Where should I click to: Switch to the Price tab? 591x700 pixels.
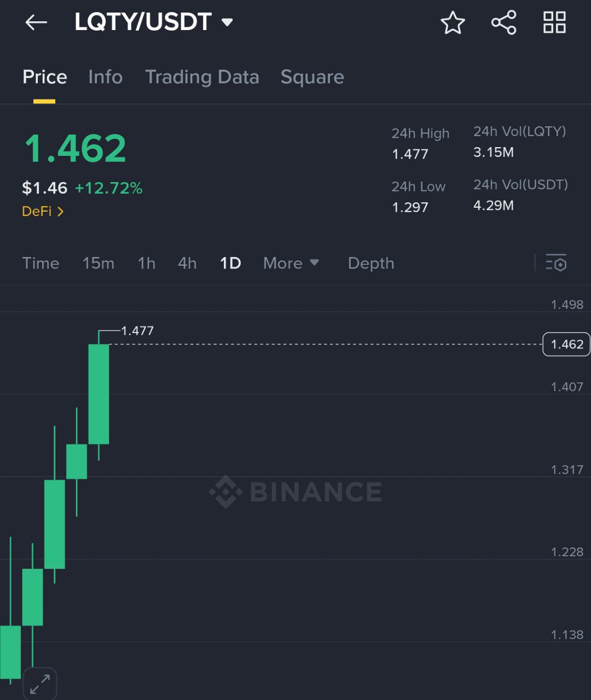pyautogui.click(x=44, y=77)
